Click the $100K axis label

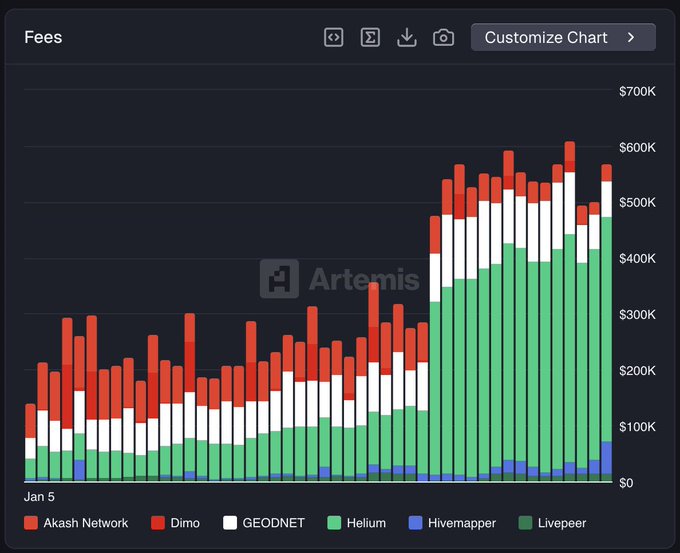pyautogui.click(x=638, y=427)
